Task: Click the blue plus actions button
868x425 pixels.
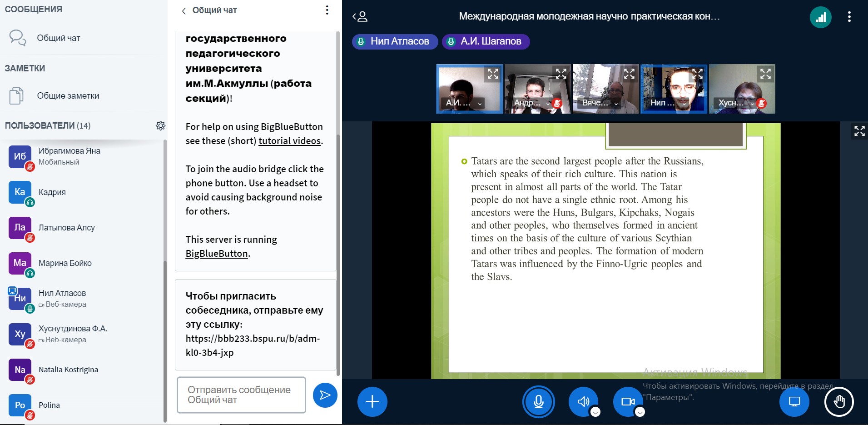Action: [x=372, y=402]
